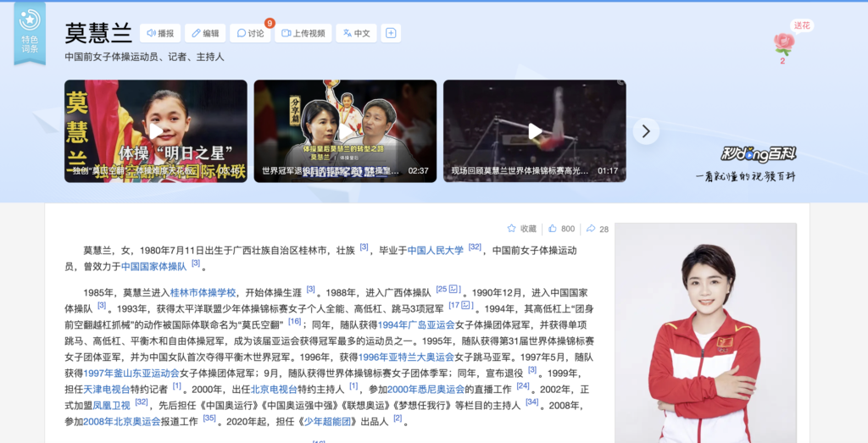Click the 上传视频 upload video button
Viewport: 868px width, 443px height.
[303, 33]
